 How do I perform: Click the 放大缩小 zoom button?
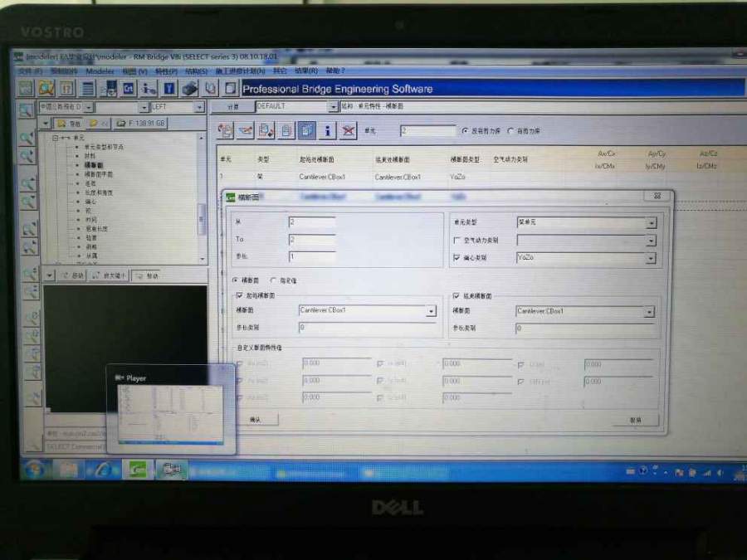[109, 275]
